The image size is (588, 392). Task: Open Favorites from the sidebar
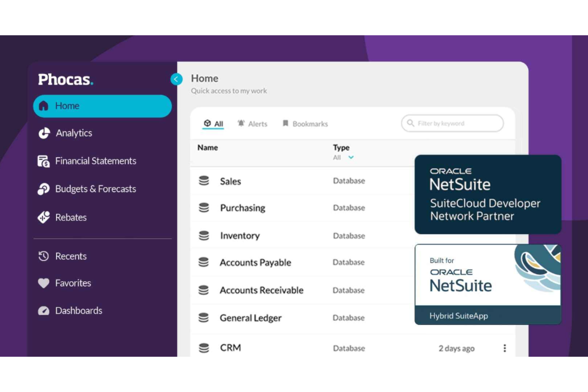[x=73, y=283]
